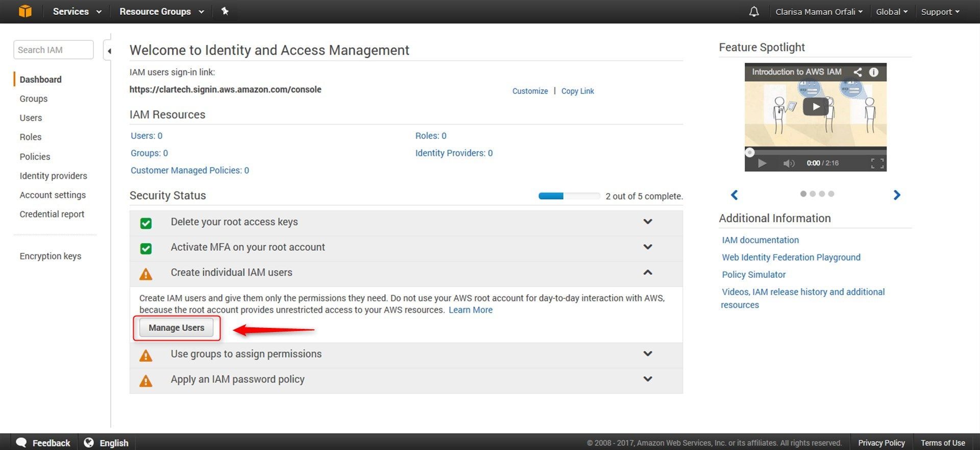Open the Terms of Use footer link

pos(943,443)
